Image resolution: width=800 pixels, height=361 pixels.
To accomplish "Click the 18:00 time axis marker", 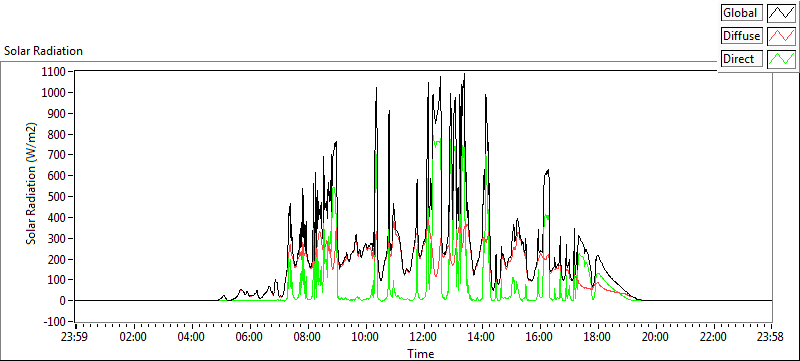I will point(597,337).
